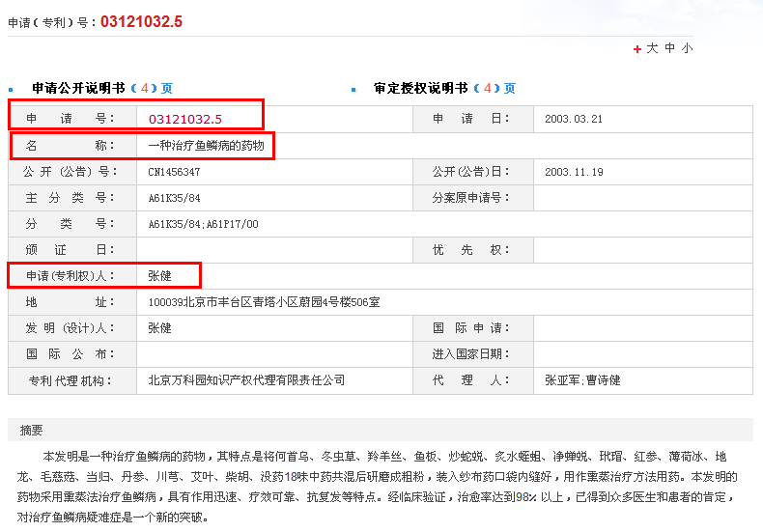This screenshot has height=532, width=763.
Task: Select patent name 一种治疗鱼鳞病的药物
Action: coord(206,146)
